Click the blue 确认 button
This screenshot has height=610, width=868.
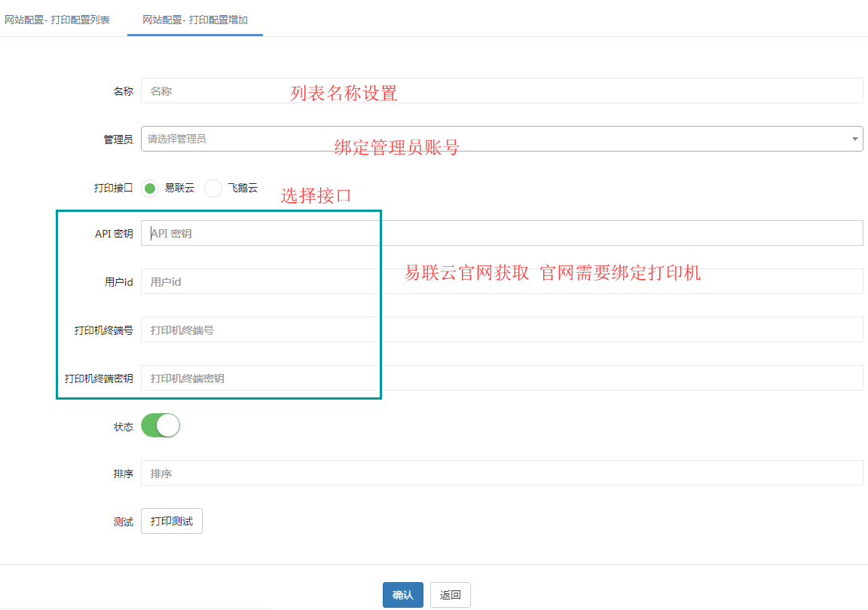pyautogui.click(x=403, y=595)
